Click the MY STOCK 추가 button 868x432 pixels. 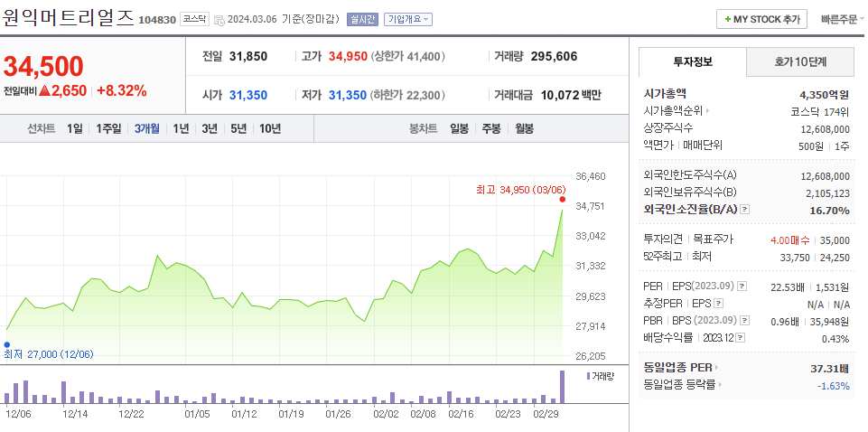pos(761,19)
